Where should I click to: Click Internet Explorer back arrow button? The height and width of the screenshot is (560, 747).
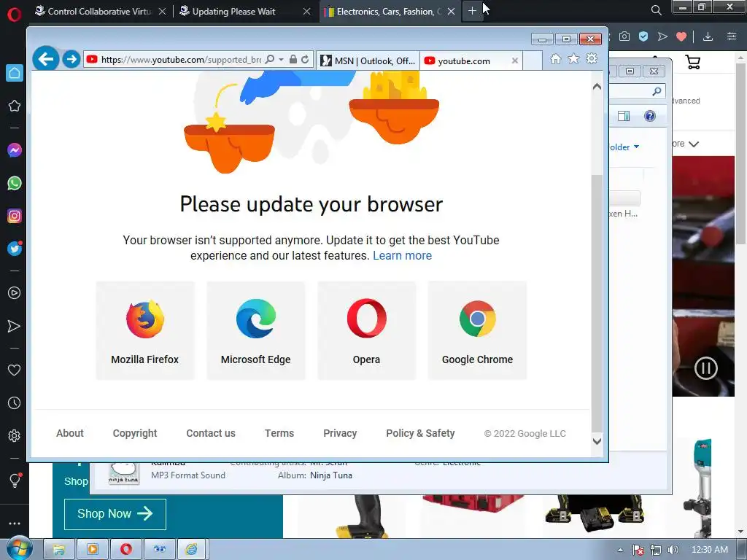pos(46,59)
